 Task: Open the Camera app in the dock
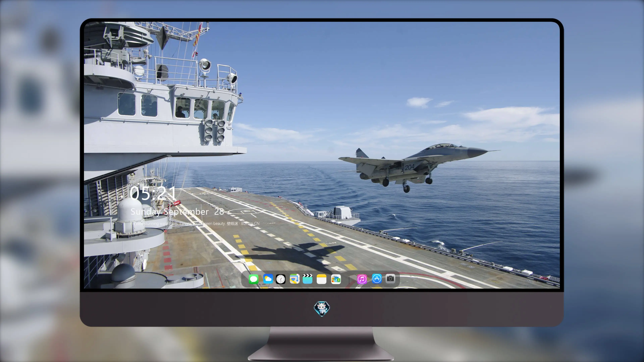click(x=390, y=279)
